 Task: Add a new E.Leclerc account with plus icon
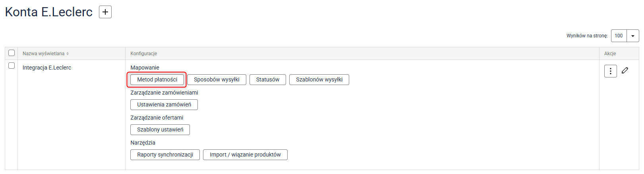coord(105,12)
